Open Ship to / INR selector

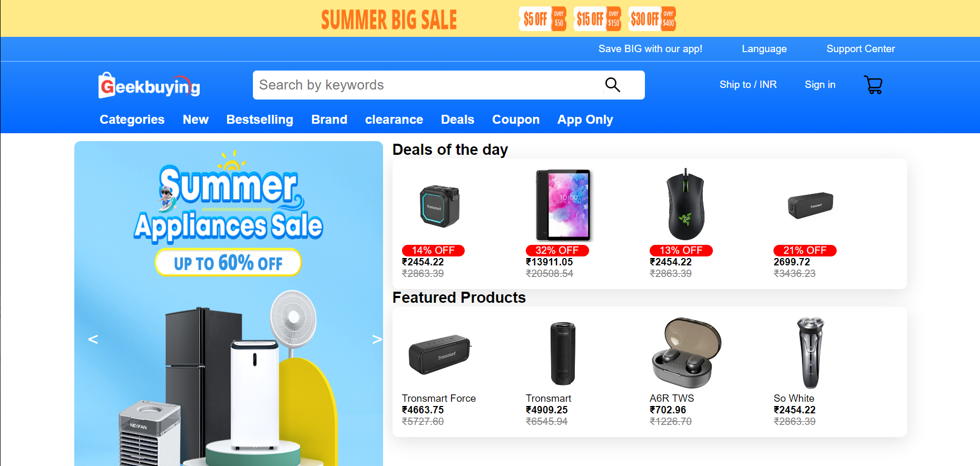[748, 85]
